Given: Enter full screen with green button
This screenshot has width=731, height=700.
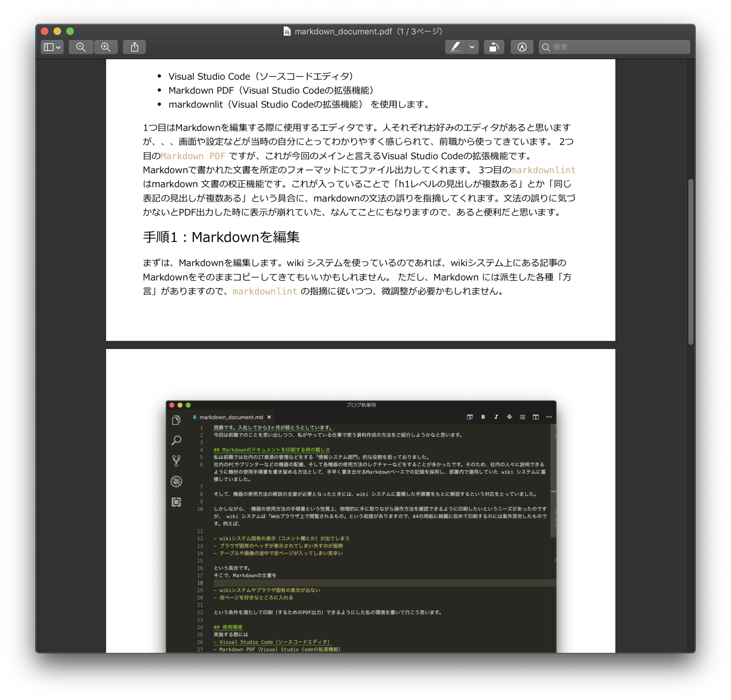Looking at the screenshot, I should coord(70,31).
